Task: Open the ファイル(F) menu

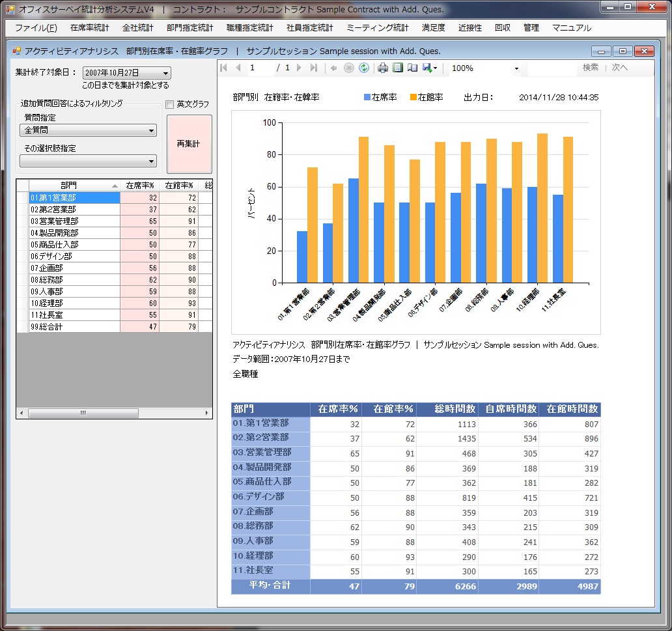Action: (36, 28)
